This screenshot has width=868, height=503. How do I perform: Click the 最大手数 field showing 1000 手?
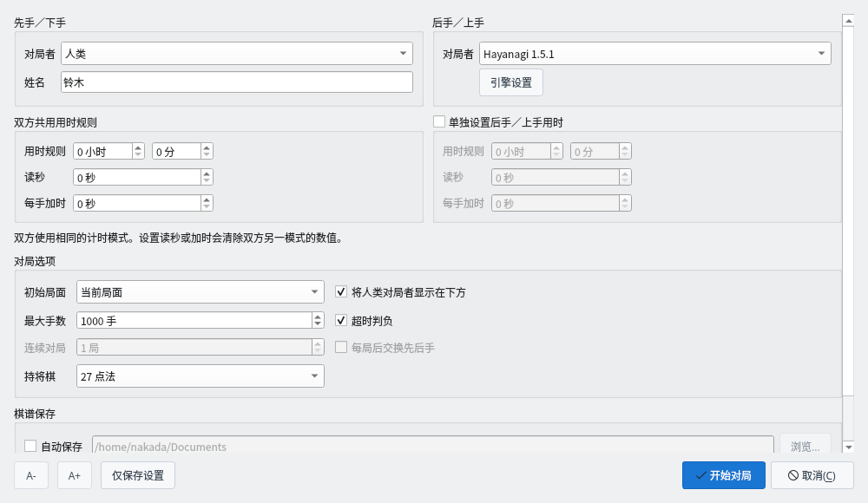(x=194, y=320)
